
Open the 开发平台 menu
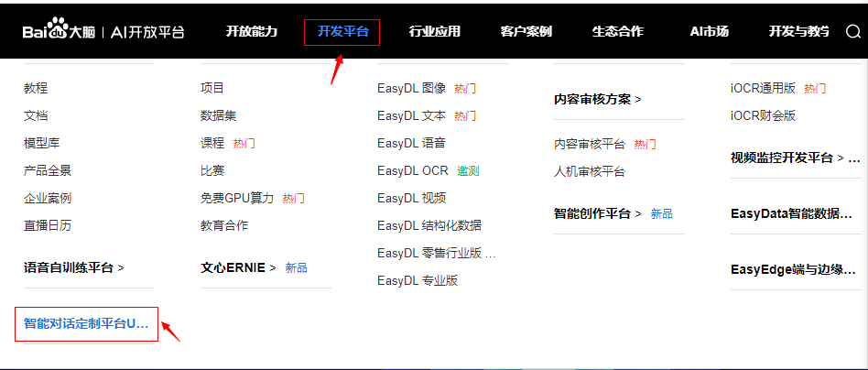pos(342,31)
